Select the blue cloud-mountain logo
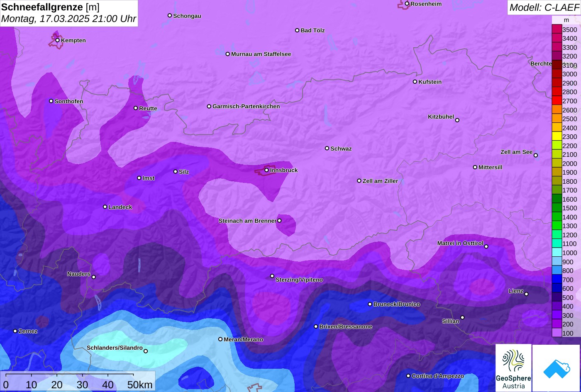The height and width of the screenshot is (392, 581). (x=556, y=368)
